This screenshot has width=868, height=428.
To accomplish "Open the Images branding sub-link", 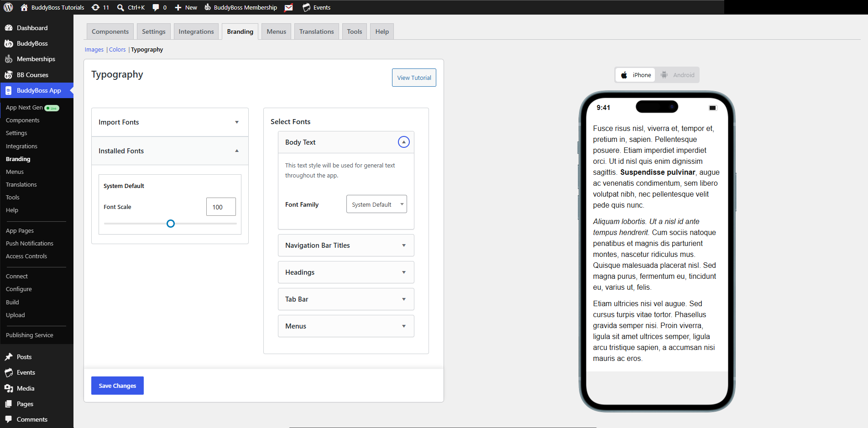I will 94,50.
